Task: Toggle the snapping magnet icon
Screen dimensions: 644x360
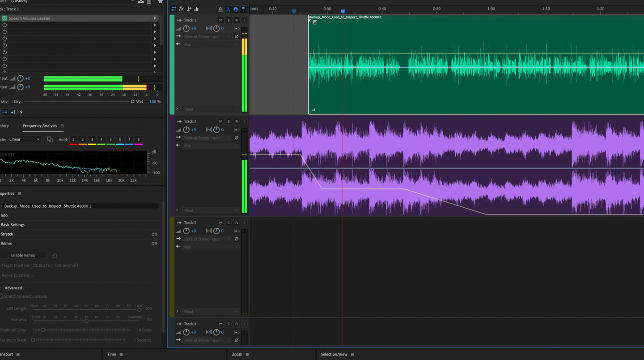Action: (236, 9)
